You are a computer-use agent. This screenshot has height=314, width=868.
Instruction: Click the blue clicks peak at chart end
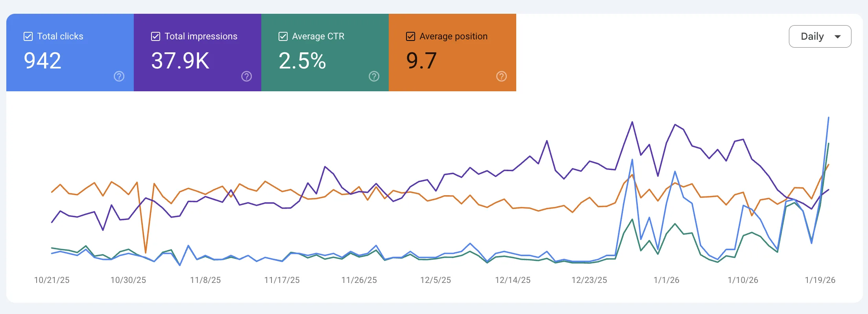828,118
